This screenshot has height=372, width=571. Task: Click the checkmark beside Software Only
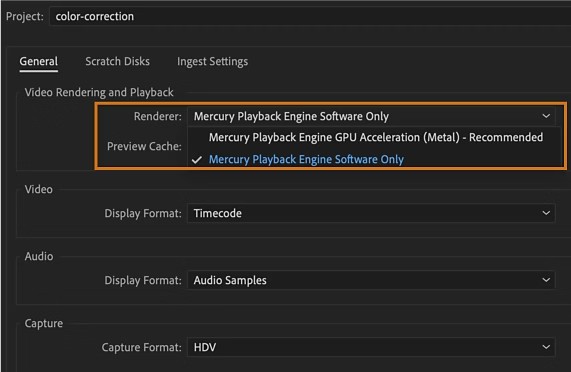197,160
